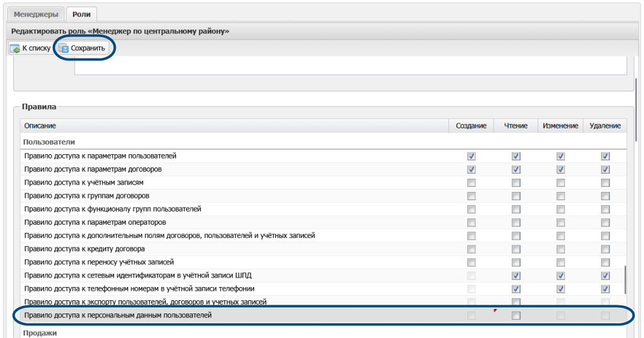Click the «Продажи» group heading

[x=40, y=332]
